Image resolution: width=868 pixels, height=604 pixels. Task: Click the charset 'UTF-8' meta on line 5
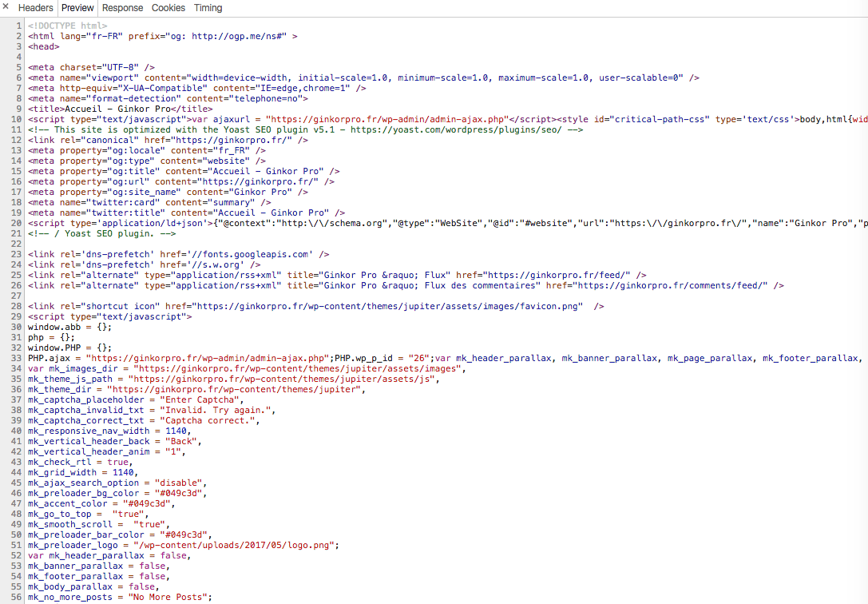click(91, 67)
